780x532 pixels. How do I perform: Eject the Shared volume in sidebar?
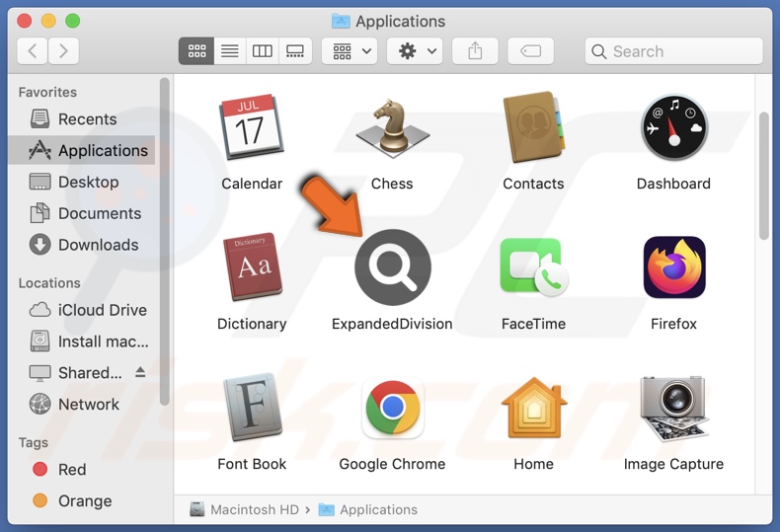click(140, 372)
